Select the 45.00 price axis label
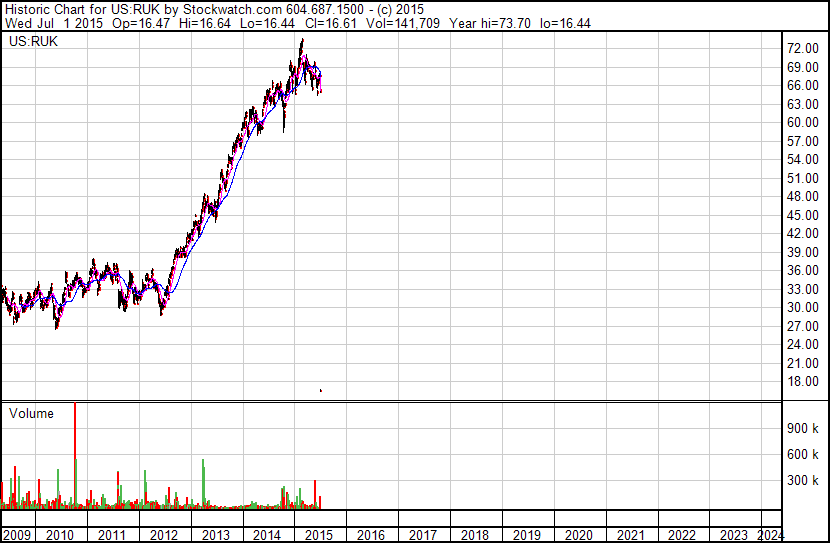 click(804, 215)
